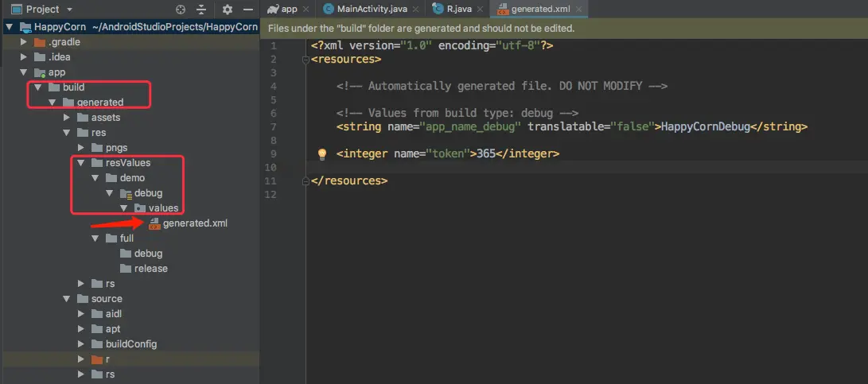Screen dimensions: 868x384
Task: Click the orange r folder icon
Action: pyautogui.click(x=97, y=359)
